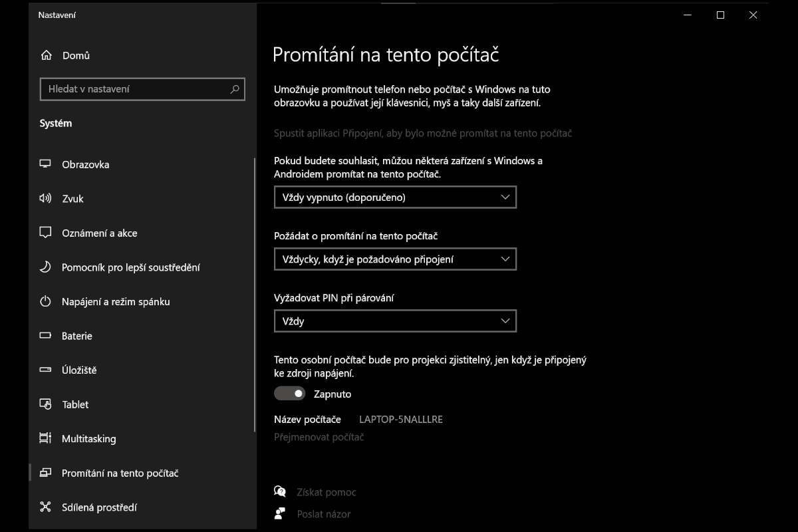
Task: Toggle the Zapnuto power-source discoverability switch
Action: [x=290, y=394]
